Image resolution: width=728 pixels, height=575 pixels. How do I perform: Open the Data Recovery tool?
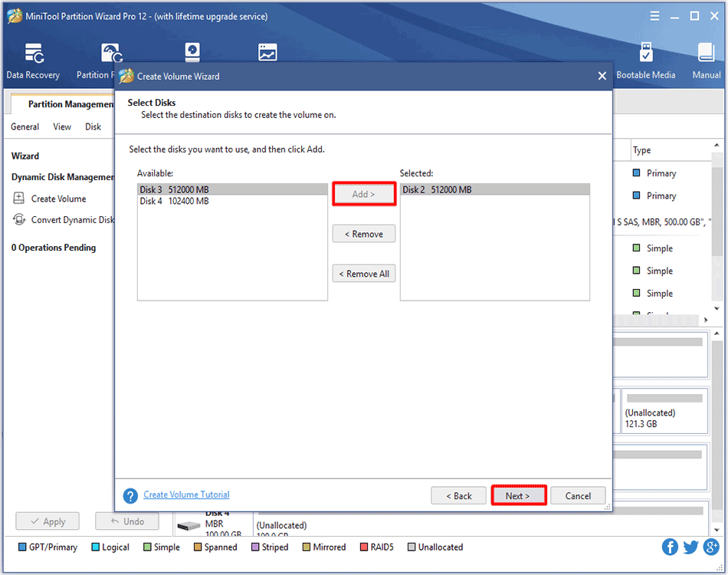[x=34, y=61]
